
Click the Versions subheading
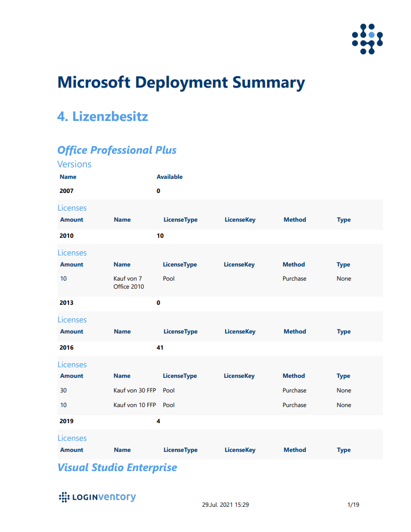tap(74, 164)
